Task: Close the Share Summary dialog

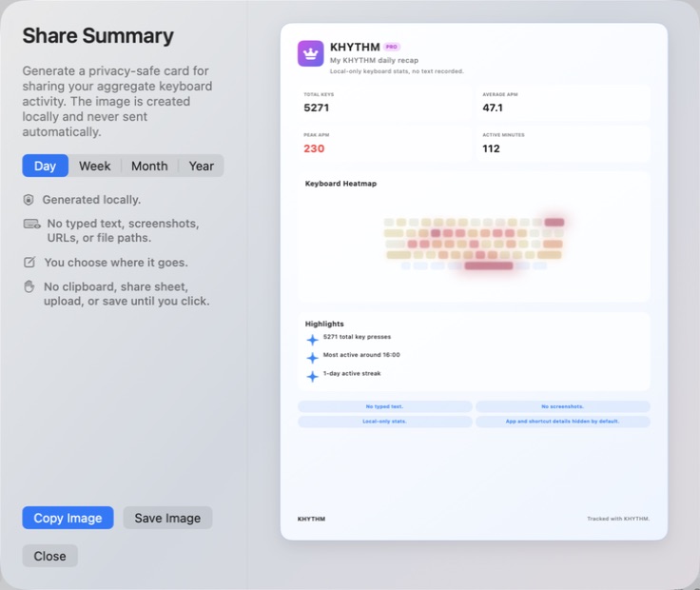Action: [x=50, y=556]
